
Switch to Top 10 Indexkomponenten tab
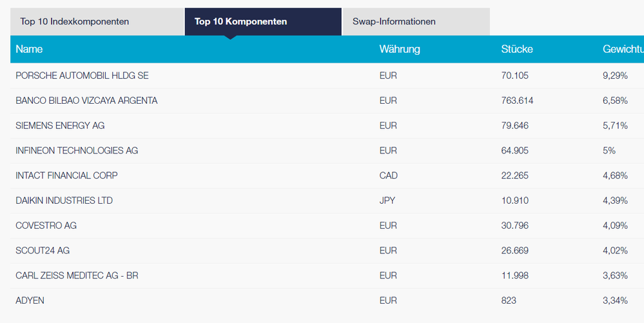[75, 22]
